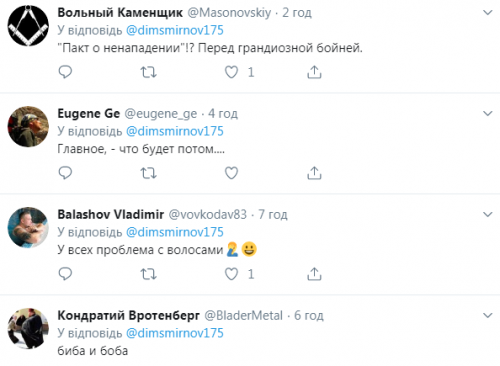Share Вольный Каменщик's tweet
This screenshot has width=500, height=366.
[314, 72]
